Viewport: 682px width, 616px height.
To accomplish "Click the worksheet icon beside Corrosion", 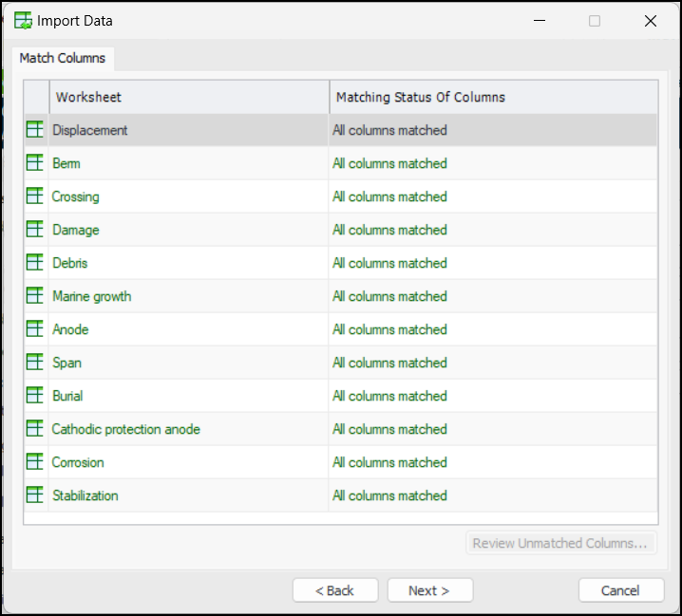I will 35,462.
